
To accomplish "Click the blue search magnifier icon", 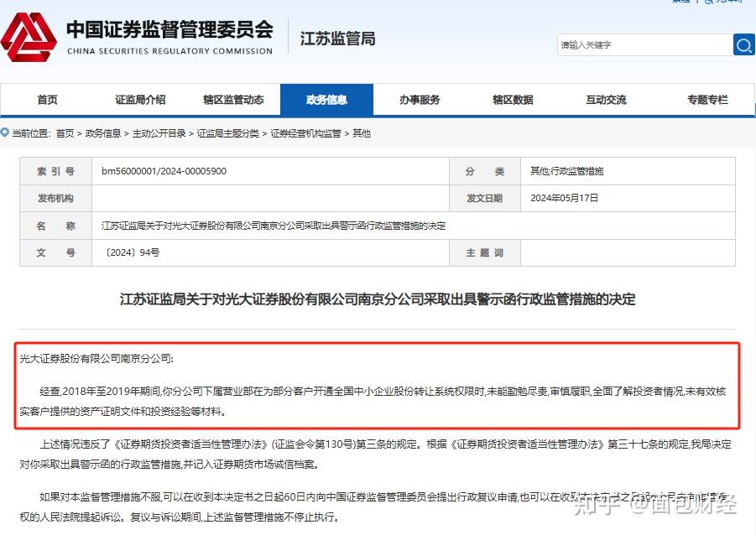I will [745, 44].
